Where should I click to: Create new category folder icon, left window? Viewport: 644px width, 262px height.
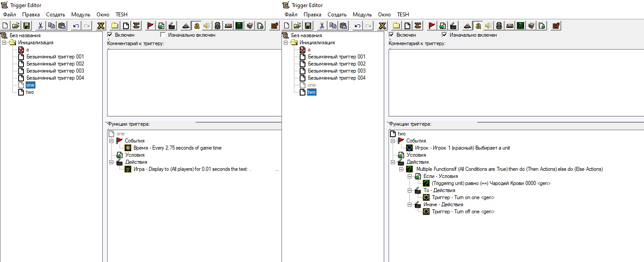(115, 26)
